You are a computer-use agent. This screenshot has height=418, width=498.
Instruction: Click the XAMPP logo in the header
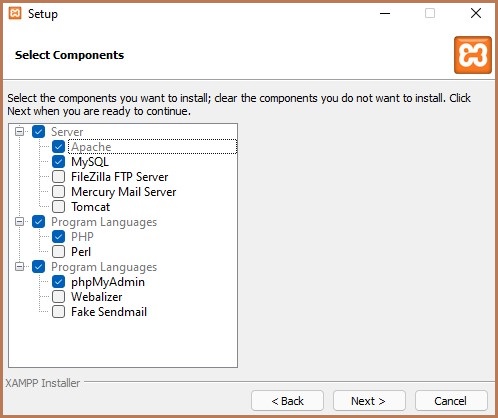tap(473, 55)
